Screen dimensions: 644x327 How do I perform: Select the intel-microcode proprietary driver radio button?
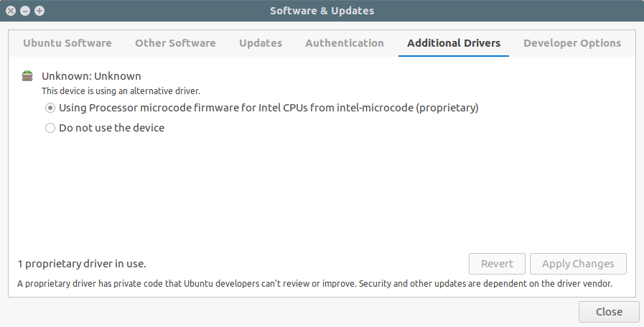tap(50, 108)
